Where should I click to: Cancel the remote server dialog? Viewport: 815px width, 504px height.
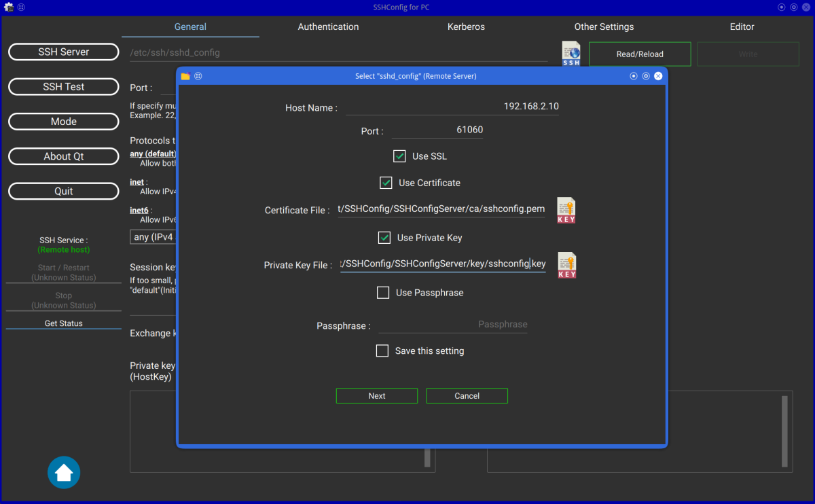467,396
